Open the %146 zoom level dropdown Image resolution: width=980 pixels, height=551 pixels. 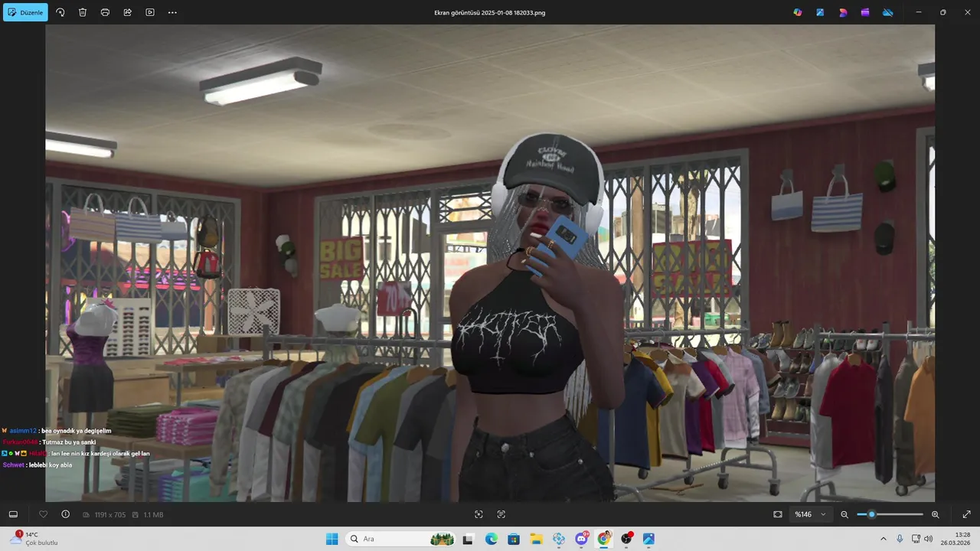pyautogui.click(x=811, y=514)
